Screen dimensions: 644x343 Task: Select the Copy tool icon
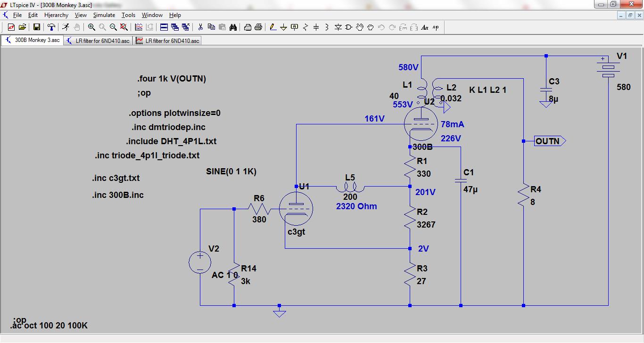tap(211, 27)
